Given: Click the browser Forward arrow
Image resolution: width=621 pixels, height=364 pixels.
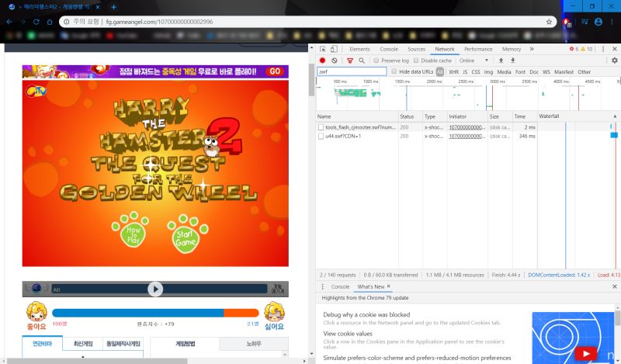Looking at the screenshot, I should [23, 22].
